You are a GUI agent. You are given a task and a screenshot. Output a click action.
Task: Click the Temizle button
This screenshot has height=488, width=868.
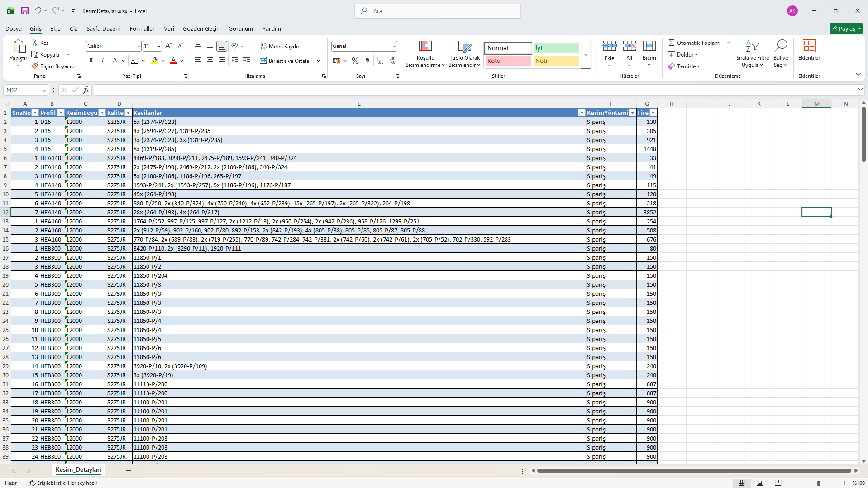(684, 66)
